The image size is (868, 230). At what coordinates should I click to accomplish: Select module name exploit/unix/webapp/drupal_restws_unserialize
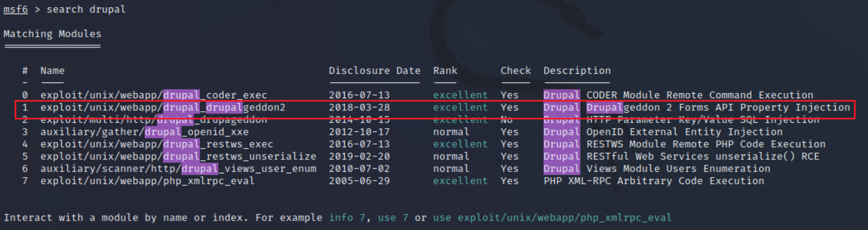coord(178,156)
